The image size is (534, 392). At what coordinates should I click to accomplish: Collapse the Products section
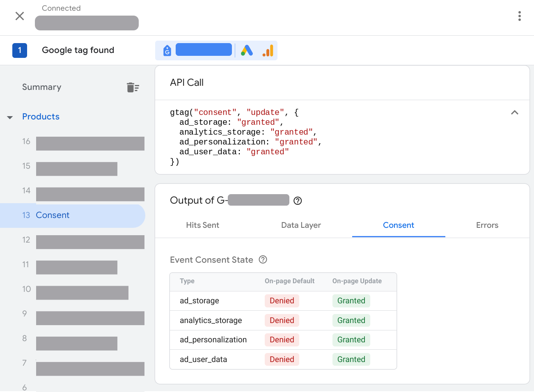point(9,117)
